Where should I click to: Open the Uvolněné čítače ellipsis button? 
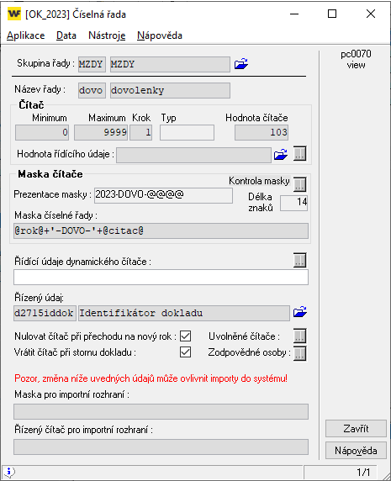click(300, 336)
